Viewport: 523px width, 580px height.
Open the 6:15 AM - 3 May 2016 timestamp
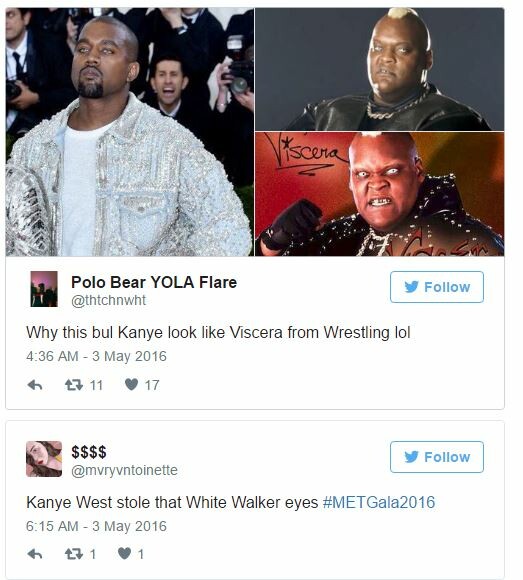pos(97,526)
